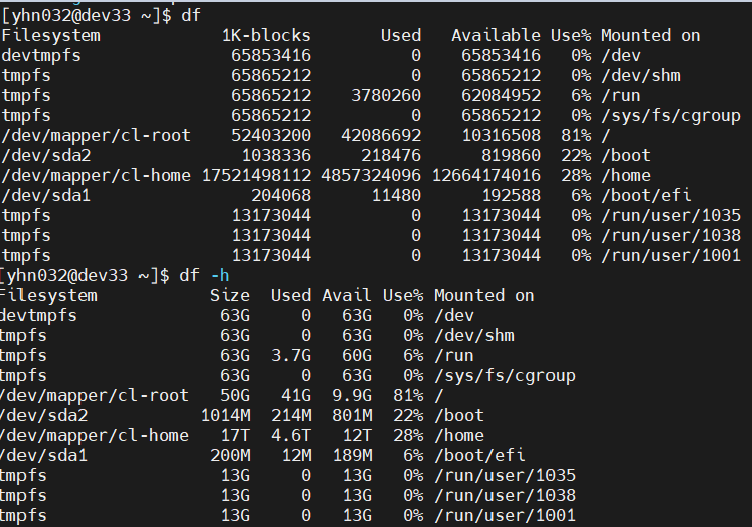Select the 4.6T used value
The width and height of the screenshot is (752, 527).
[x=291, y=435]
